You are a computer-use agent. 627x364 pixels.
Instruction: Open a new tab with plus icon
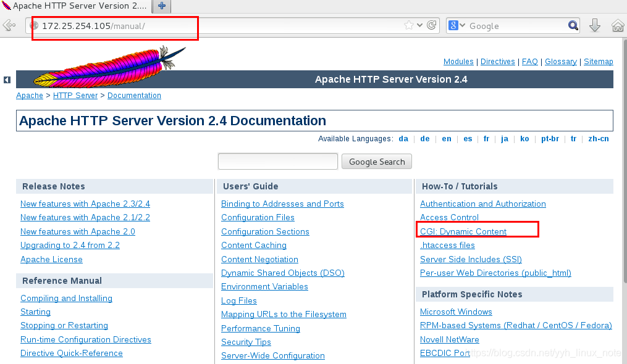coord(162,6)
